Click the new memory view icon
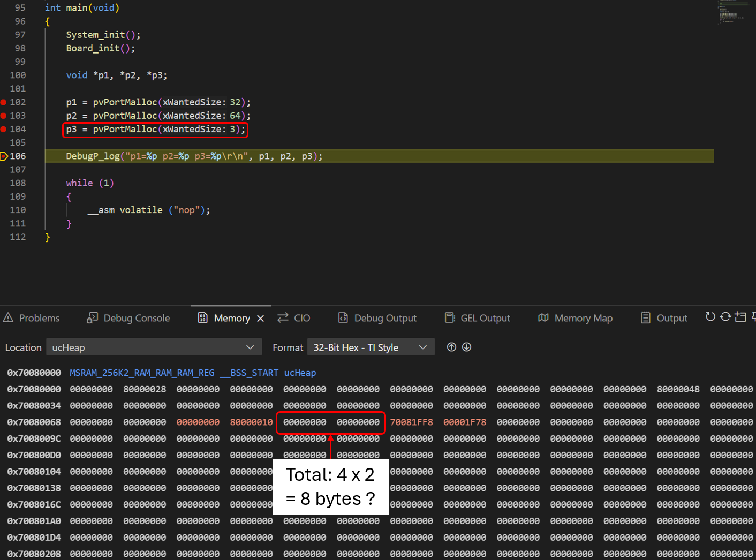 [740, 317]
